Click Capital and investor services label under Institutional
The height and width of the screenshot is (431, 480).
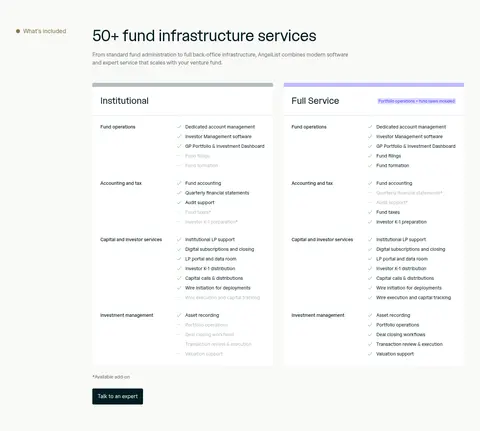point(131,240)
